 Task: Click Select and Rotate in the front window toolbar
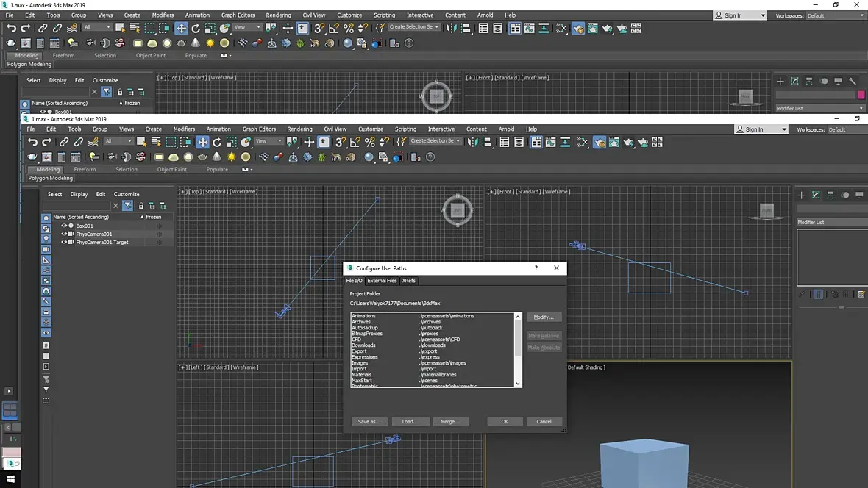point(217,143)
